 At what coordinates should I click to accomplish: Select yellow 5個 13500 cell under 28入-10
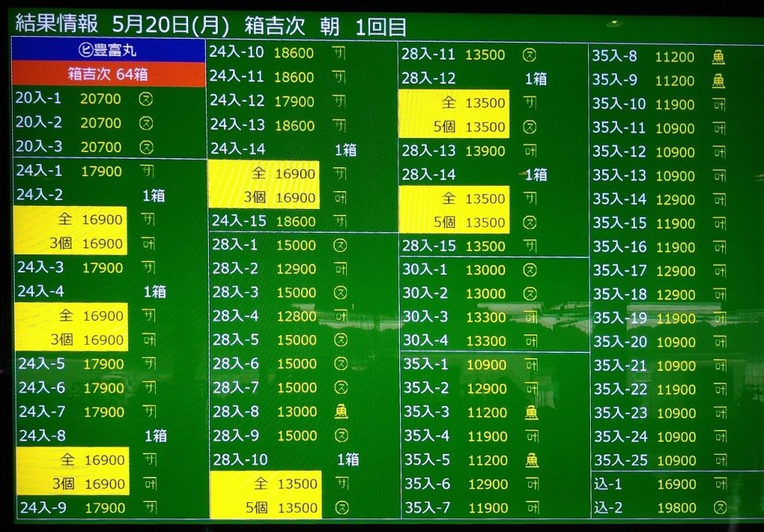[x=266, y=507]
